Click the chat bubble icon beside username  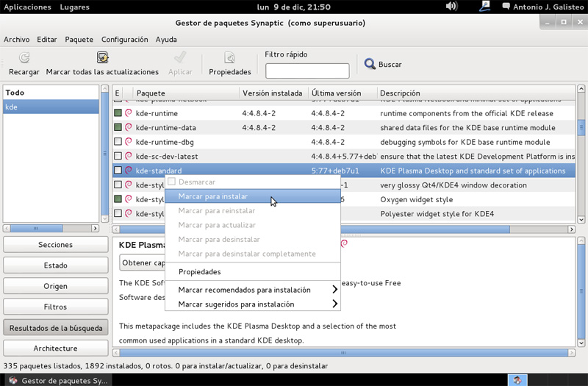506,6
